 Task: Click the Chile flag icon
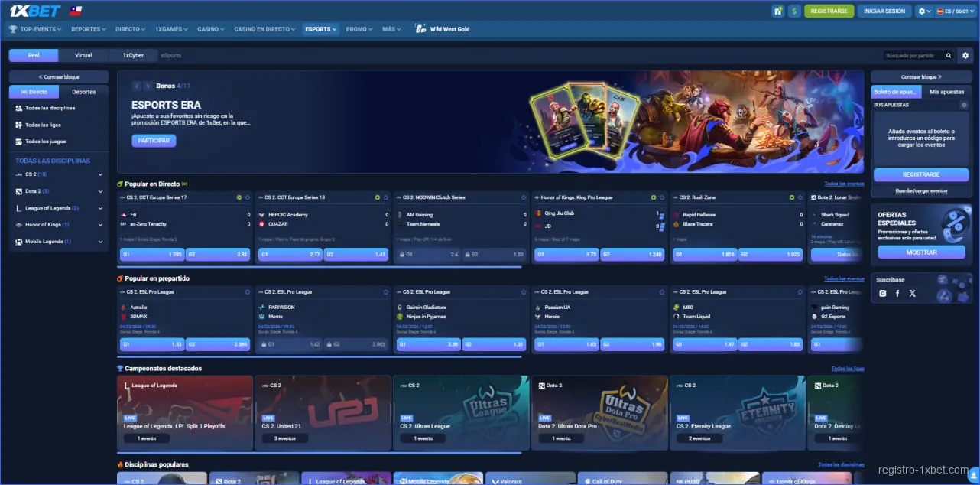click(x=75, y=11)
